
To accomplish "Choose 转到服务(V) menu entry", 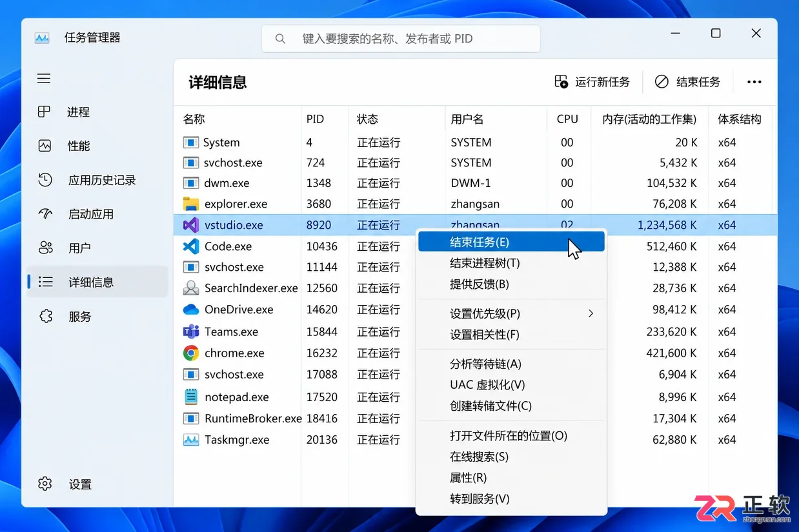I will click(x=511, y=498).
